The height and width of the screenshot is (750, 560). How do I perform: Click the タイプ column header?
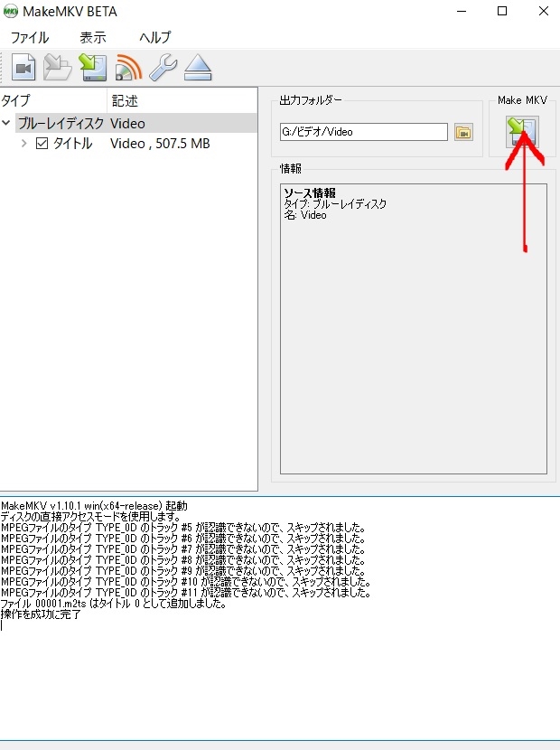tap(53, 100)
